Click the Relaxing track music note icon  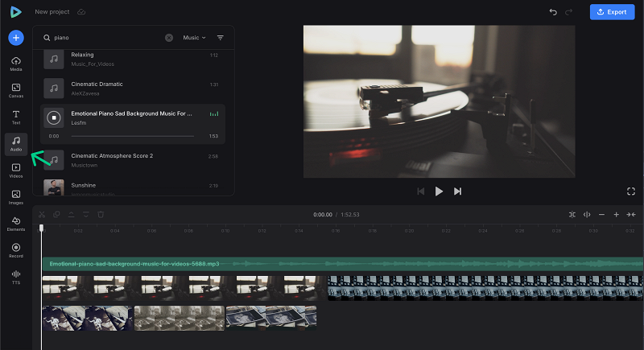pos(54,59)
